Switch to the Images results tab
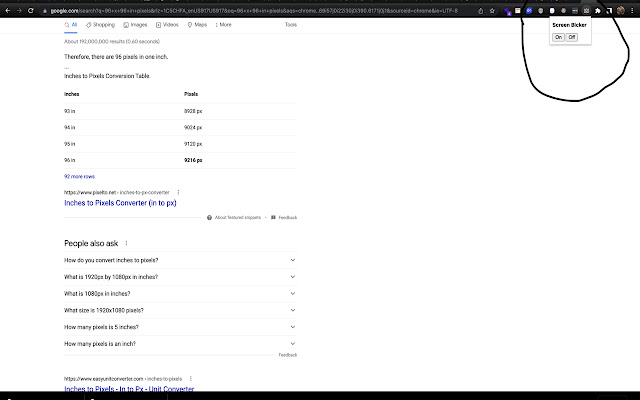The image size is (640, 400). (x=135, y=25)
